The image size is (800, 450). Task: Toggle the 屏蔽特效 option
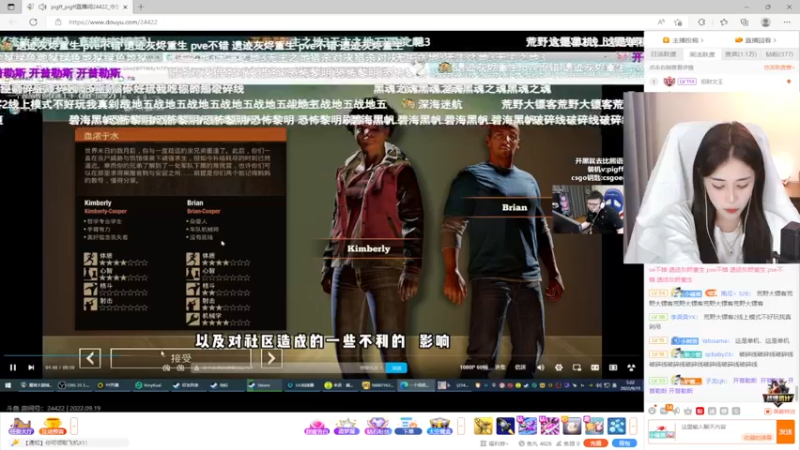tap(780, 411)
